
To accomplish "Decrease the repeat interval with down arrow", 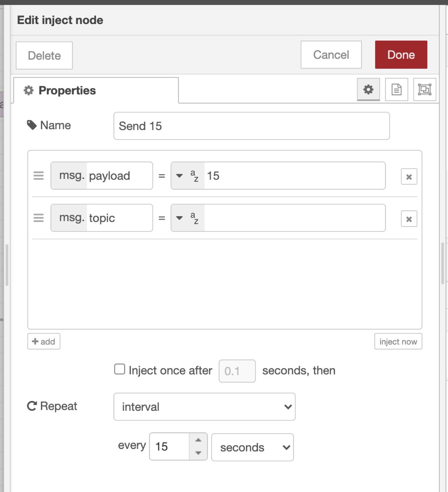I will [x=198, y=453].
